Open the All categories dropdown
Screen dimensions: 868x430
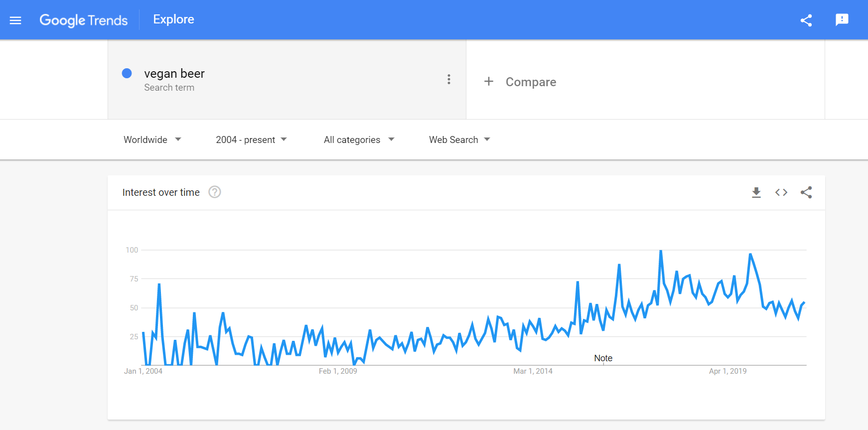[x=359, y=140]
